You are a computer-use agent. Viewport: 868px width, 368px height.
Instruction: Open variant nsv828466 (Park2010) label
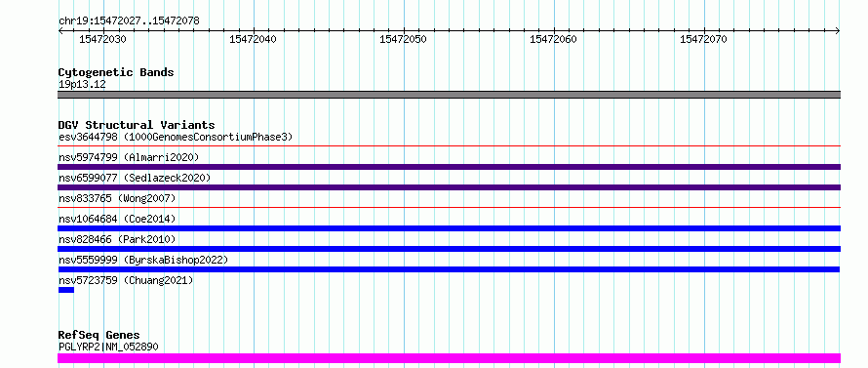tap(117, 239)
